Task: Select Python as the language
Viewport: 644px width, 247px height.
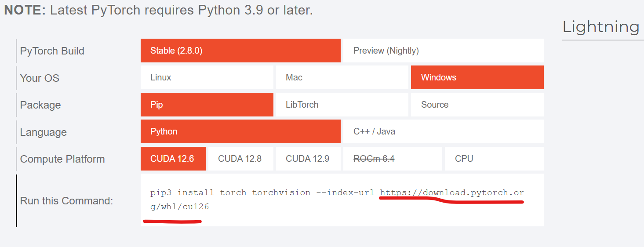Action: [240, 131]
